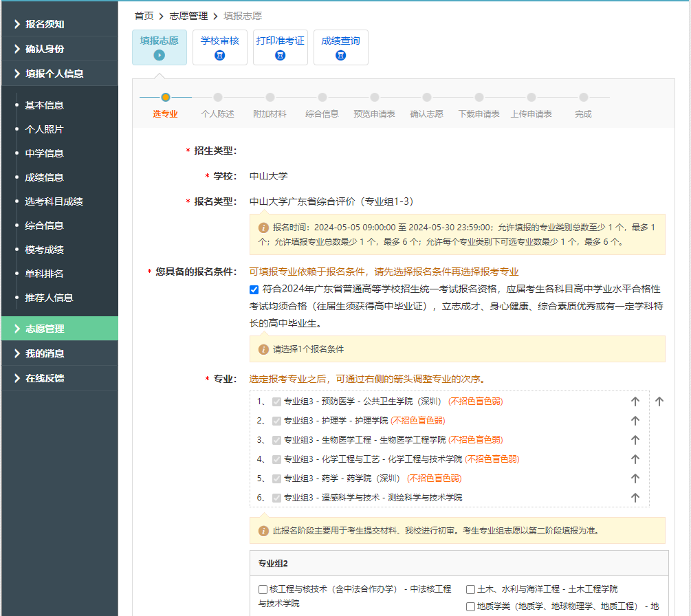The height and width of the screenshot is (616, 691).
Task: Click the 专业组2 panel header
Action: pos(459,563)
